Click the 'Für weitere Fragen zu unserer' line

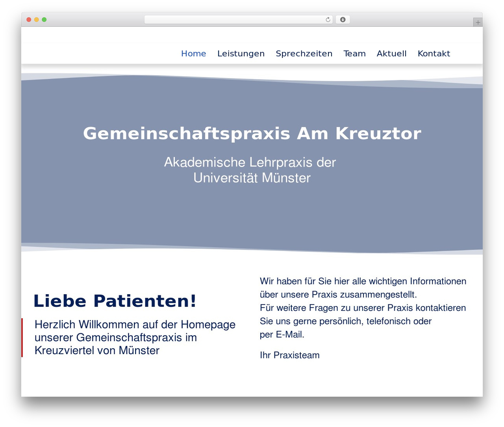click(x=363, y=308)
